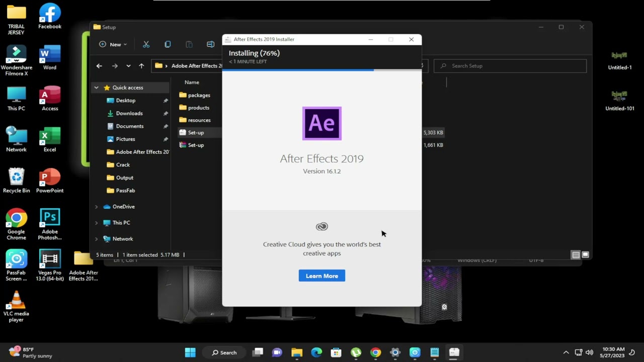Select Documents in Quick access
Screen dimensions: 644x362
(x=131, y=126)
